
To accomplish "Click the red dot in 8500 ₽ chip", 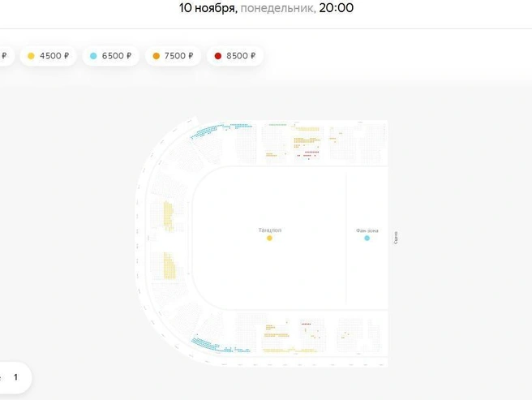I will pyautogui.click(x=218, y=56).
